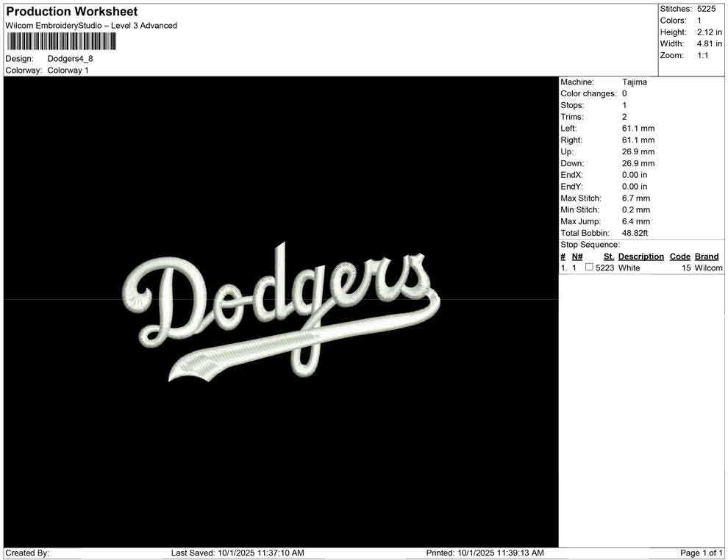Screen dimensions: 728x560
Task: Click the Width value '4.81 in'
Action: [x=709, y=43]
